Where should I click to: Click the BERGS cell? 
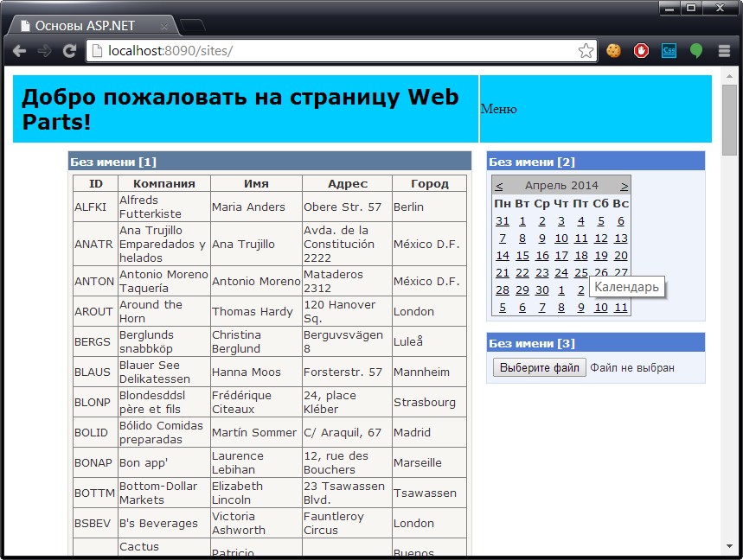coord(96,341)
